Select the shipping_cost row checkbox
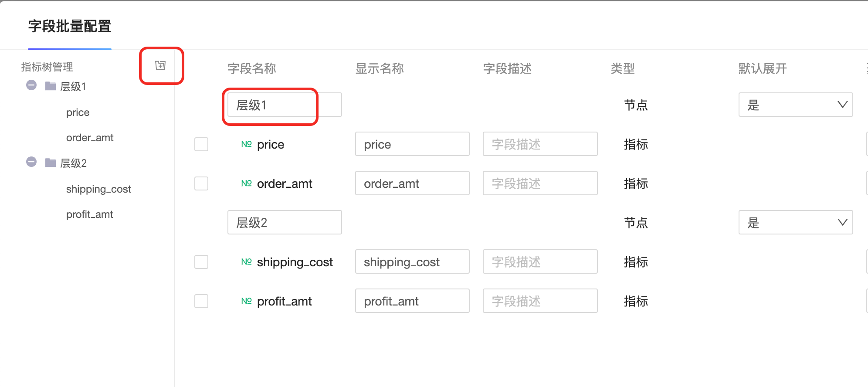 (201, 262)
